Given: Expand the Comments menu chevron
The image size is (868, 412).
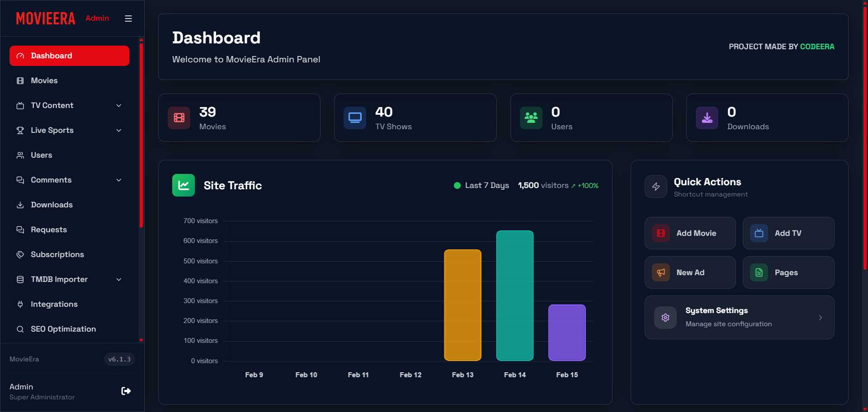Looking at the screenshot, I should coord(119,180).
